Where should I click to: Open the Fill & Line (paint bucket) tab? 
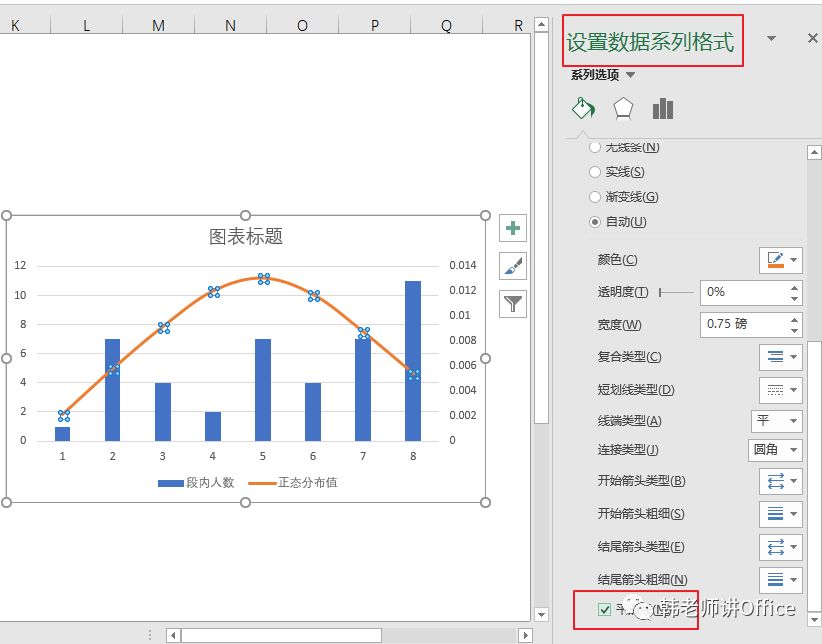(583, 109)
